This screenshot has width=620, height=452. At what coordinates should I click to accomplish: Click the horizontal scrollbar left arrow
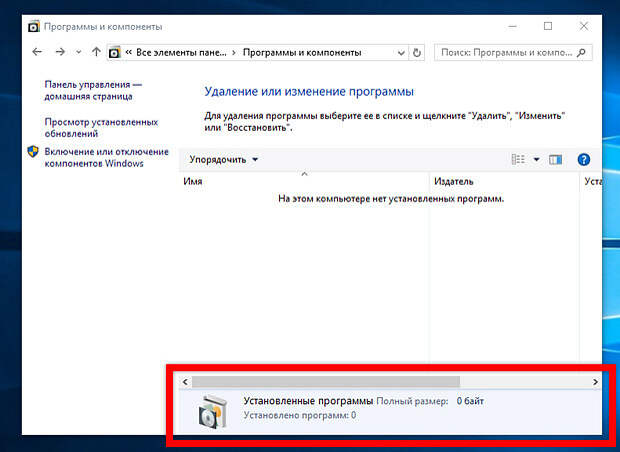point(185,382)
